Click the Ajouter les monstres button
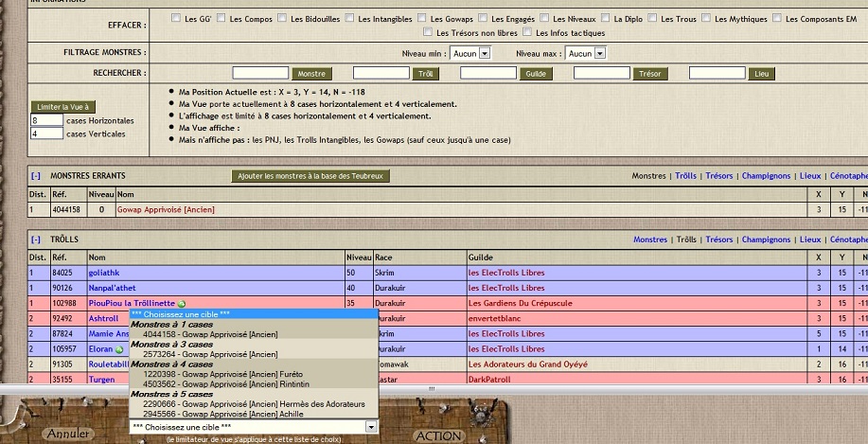Image resolution: width=868 pixels, height=444 pixels. [310, 176]
